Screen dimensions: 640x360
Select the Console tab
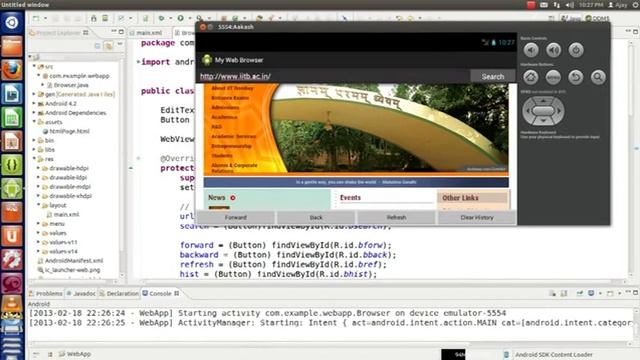coord(160,293)
